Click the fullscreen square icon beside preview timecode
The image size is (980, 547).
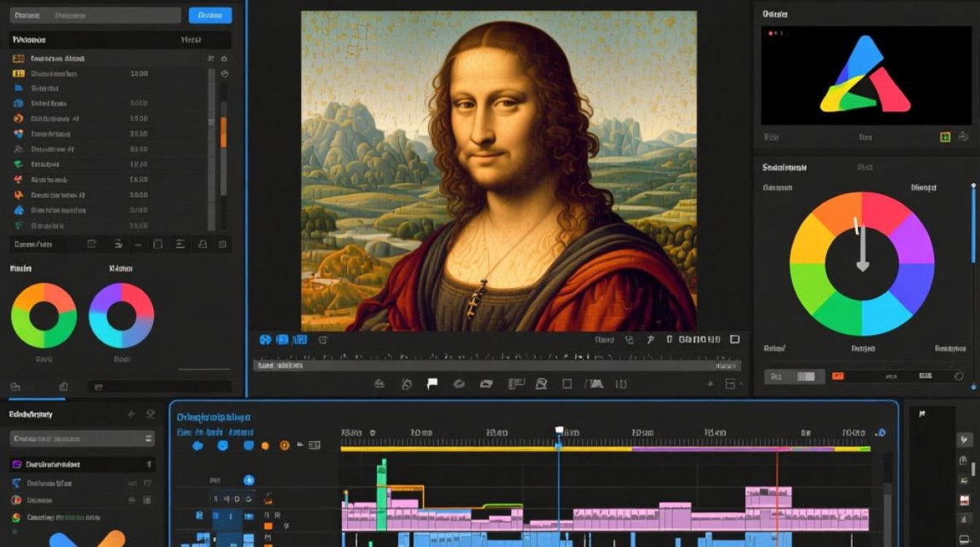click(x=735, y=339)
